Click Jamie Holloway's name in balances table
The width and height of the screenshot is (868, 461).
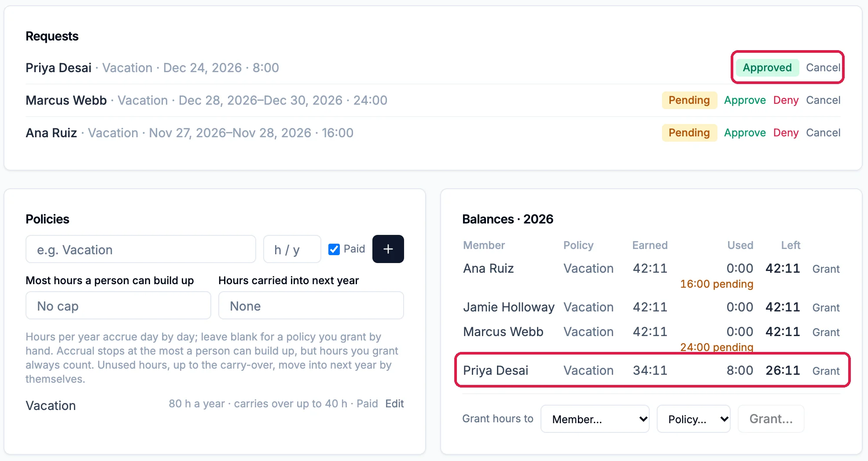click(509, 307)
